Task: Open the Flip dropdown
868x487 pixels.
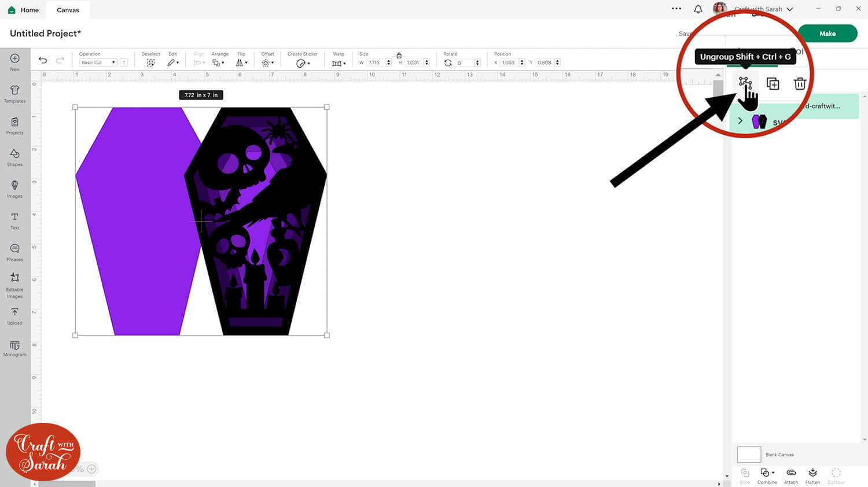Action: click(x=242, y=62)
